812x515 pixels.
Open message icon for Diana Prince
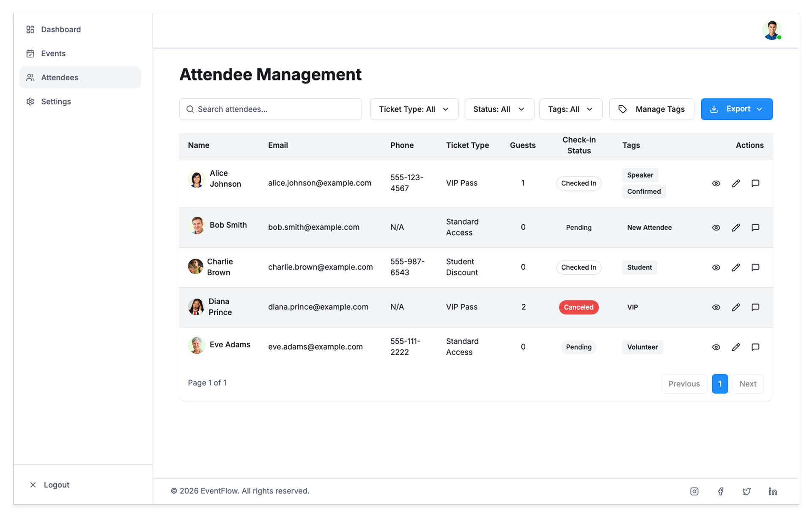tap(755, 307)
